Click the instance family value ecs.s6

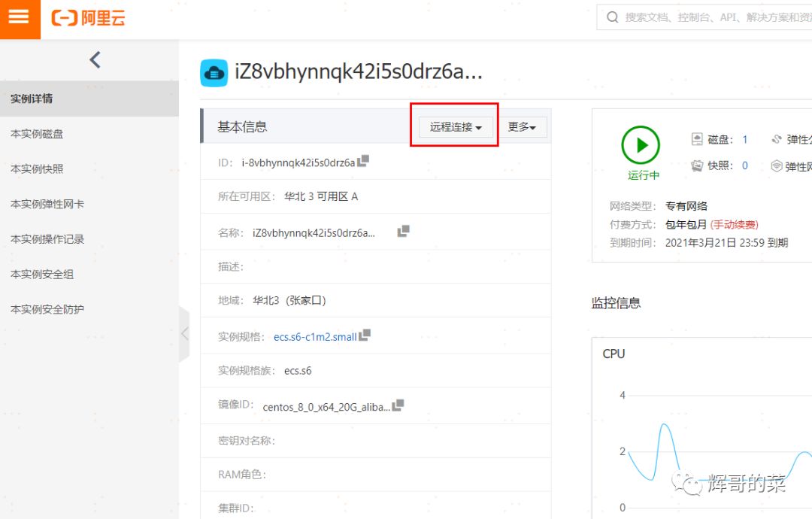pos(298,371)
